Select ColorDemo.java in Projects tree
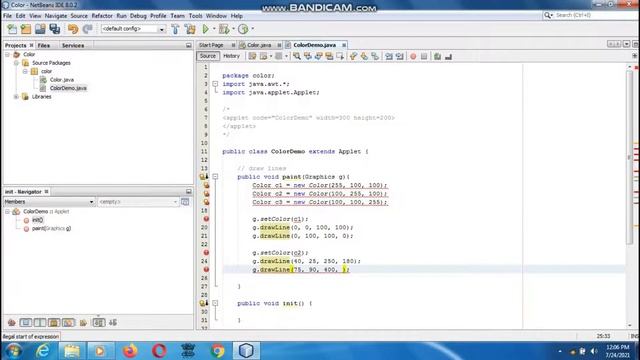The height and width of the screenshot is (360, 640). 68,88
